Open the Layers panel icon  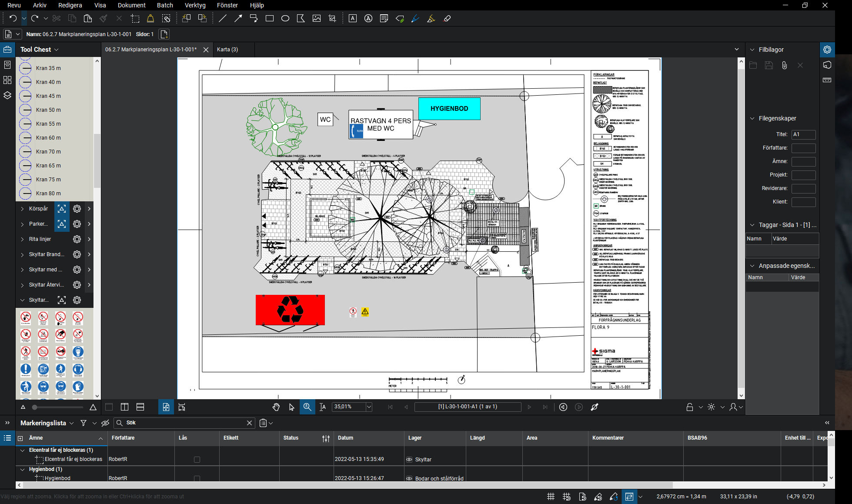click(x=7, y=95)
